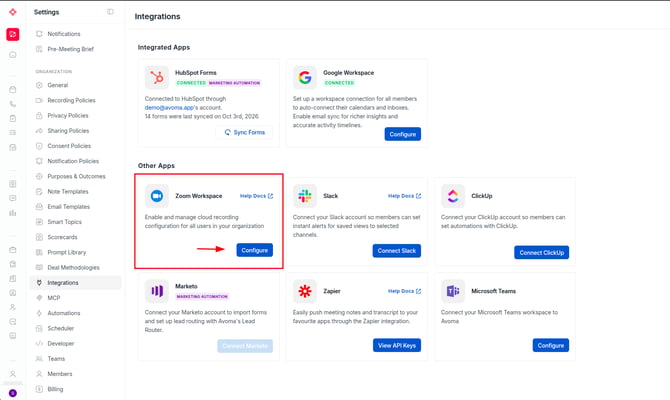Click the icon beside Developer
Screen dimensions: 670x400
coord(39,343)
